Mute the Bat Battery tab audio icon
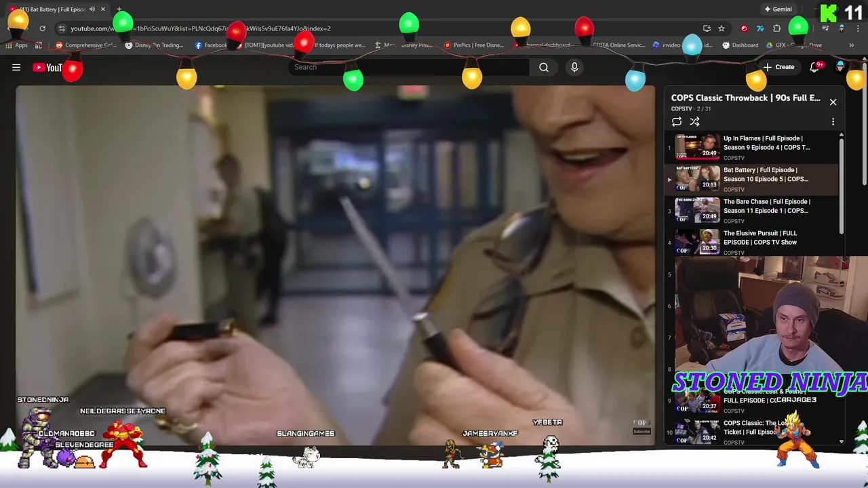 [x=92, y=9]
